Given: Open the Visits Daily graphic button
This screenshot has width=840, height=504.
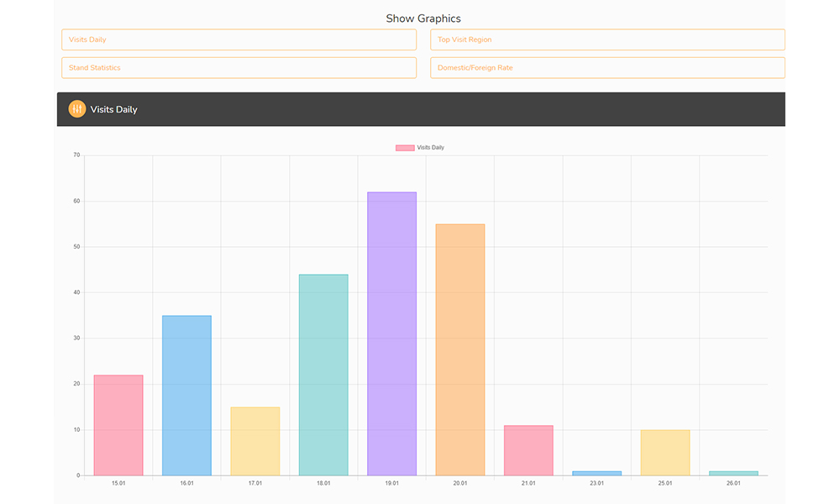Looking at the screenshot, I should 239,40.
